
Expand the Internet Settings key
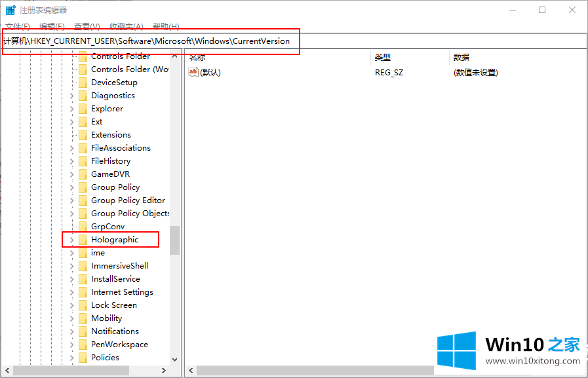tap(71, 293)
